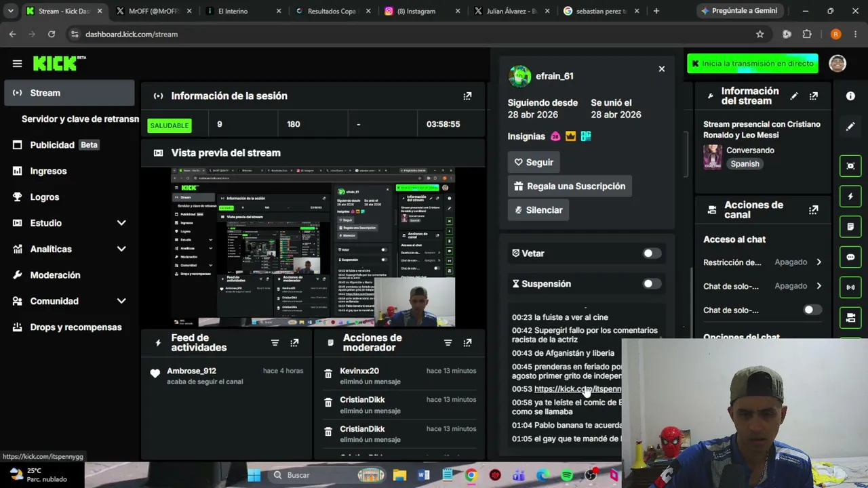The image size is (868, 488).
Task: Switch to the MrOFF browser tab
Action: point(154,11)
